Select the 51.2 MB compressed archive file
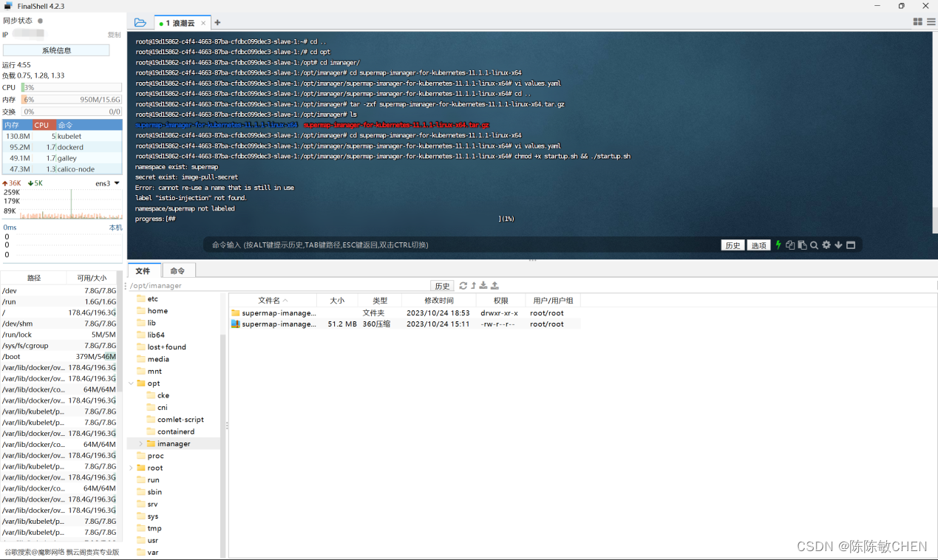938x560 pixels. pyautogui.click(x=404, y=324)
